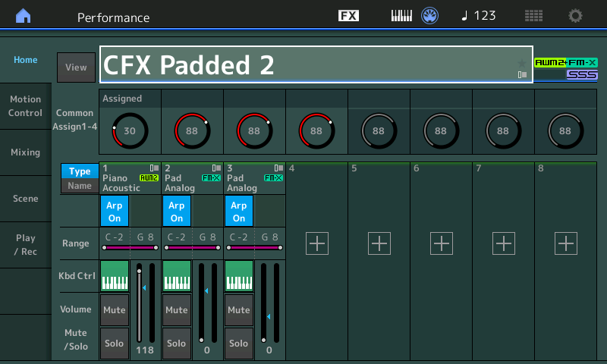The image size is (607, 364).
Task: Adjust Part 1 volume fader at 118
Action: tap(140, 303)
